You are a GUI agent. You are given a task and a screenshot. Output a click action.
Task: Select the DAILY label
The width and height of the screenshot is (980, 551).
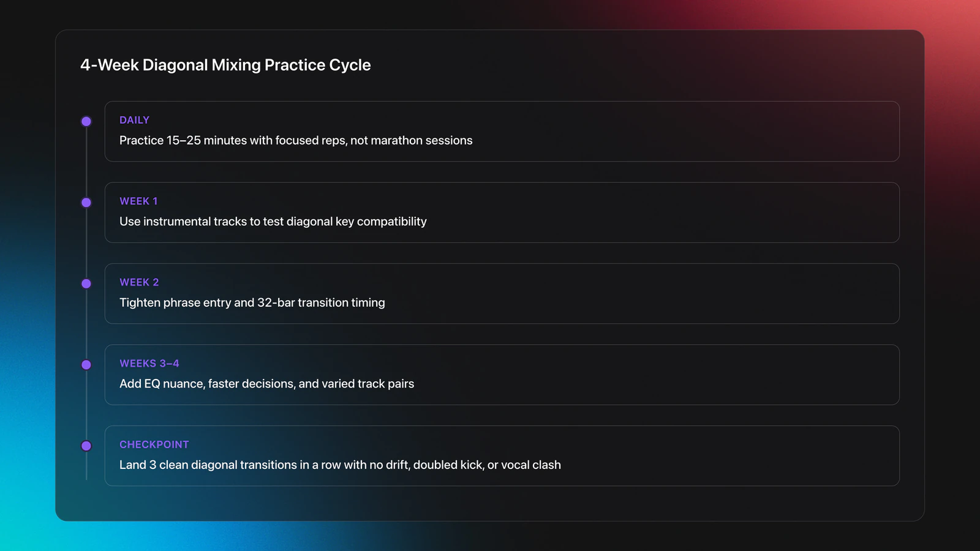tap(134, 120)
